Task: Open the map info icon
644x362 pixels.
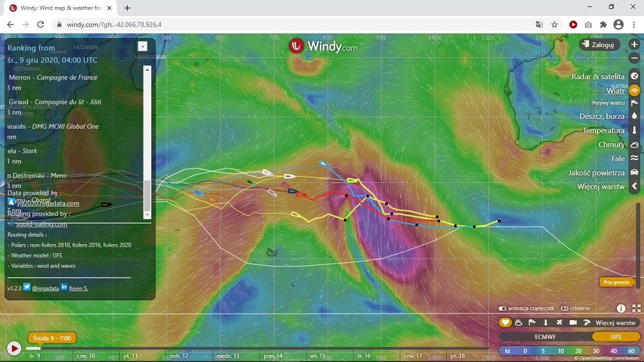Action: 621,308
